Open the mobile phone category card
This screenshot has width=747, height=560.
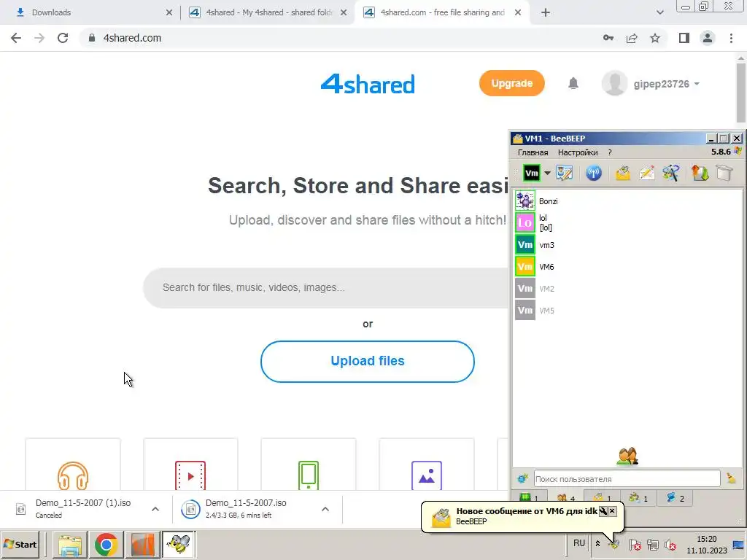point(309,464)
